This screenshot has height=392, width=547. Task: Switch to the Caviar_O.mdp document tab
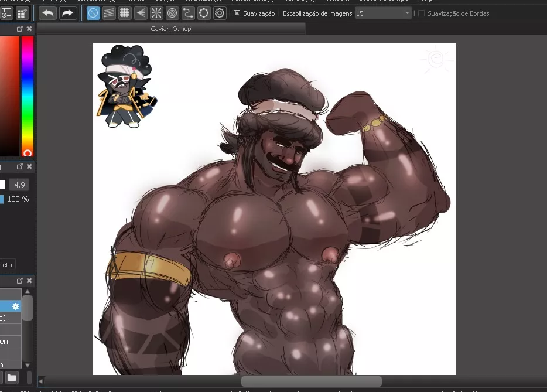171,28
